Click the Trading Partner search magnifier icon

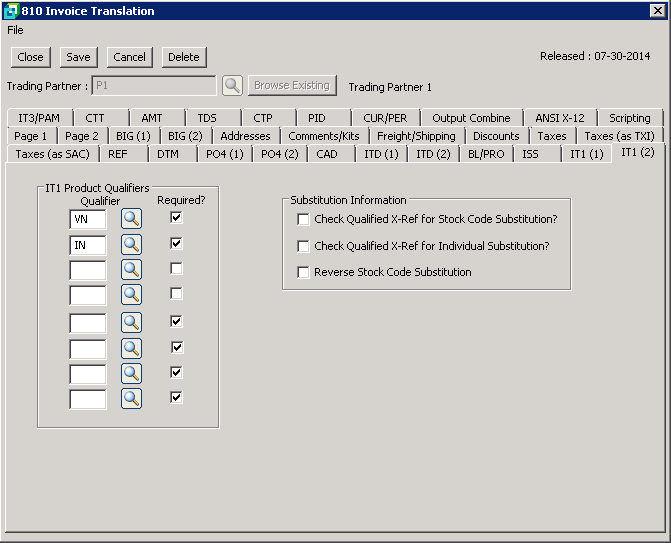232,86
